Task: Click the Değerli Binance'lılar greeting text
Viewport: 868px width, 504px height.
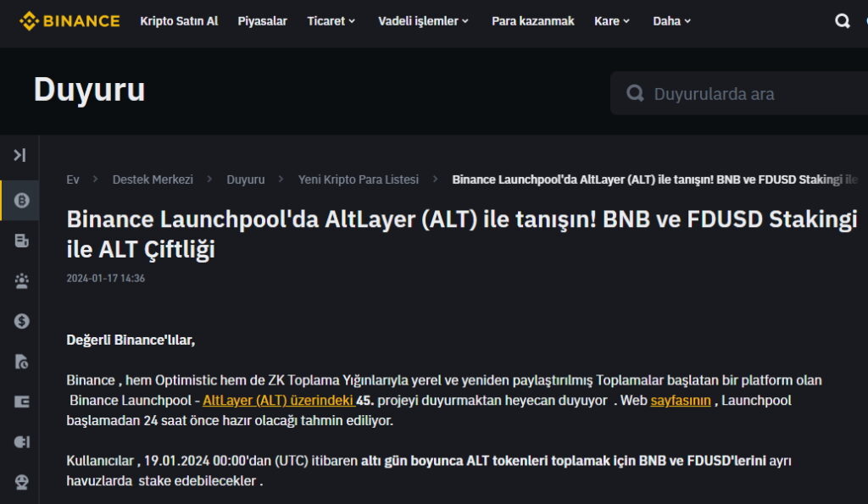Action: pyautogui.click(x=131, y=340)
